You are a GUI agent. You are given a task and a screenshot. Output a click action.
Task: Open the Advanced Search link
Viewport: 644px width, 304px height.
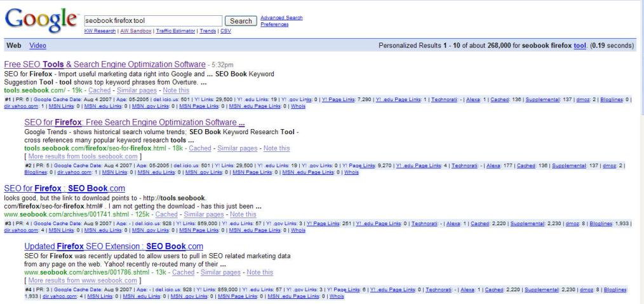click(x=281, y=18)
